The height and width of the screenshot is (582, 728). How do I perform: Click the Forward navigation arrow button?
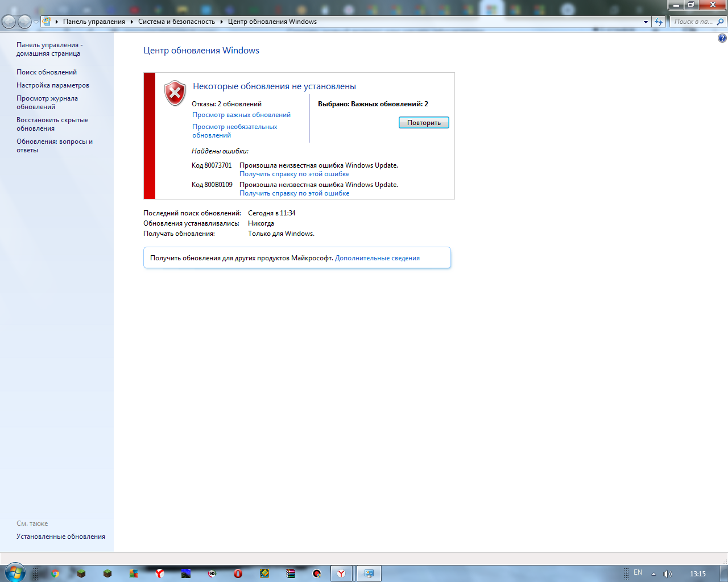24,22
